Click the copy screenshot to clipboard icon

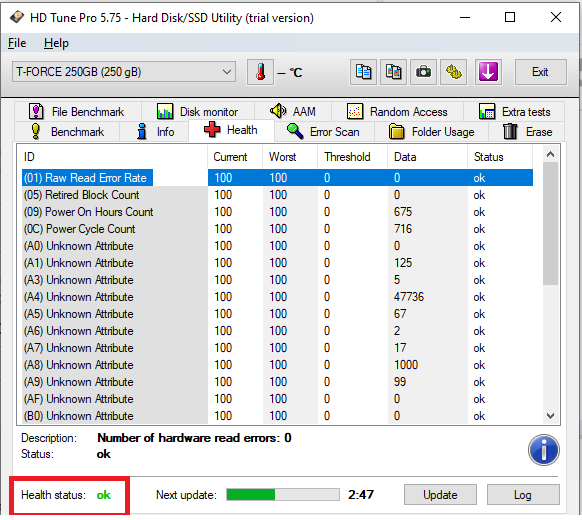pos(393,72)
